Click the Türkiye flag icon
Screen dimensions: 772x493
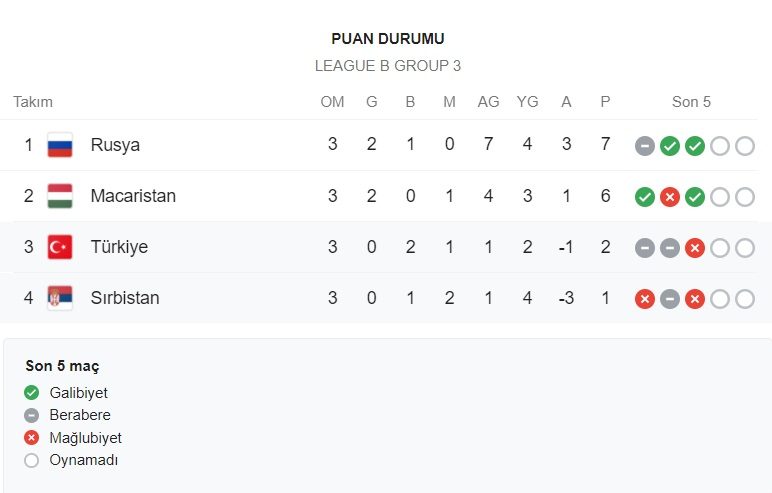60,247
